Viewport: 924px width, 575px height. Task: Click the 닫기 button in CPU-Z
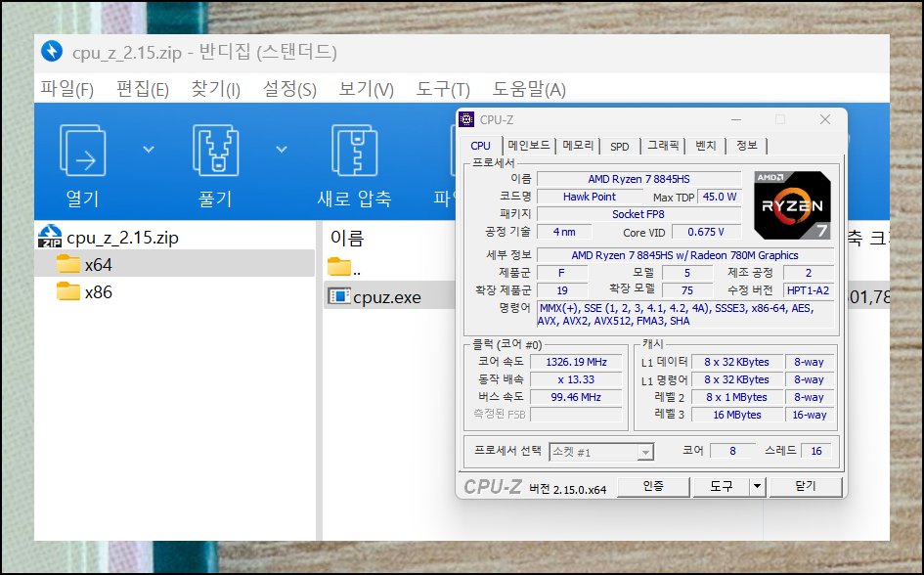pyautogui.click(x=806, y=487)
